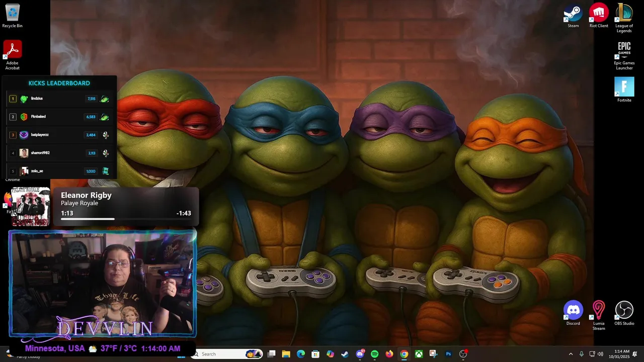This screenshot has height=362, width=644.
Task: Select leaderboard user zolo_se
Action: 37,171
